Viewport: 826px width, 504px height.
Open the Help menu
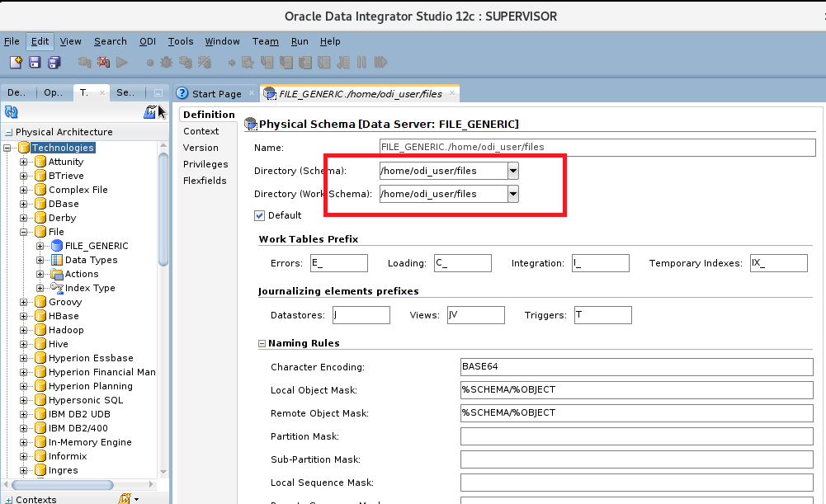click(x=330, y=41)
